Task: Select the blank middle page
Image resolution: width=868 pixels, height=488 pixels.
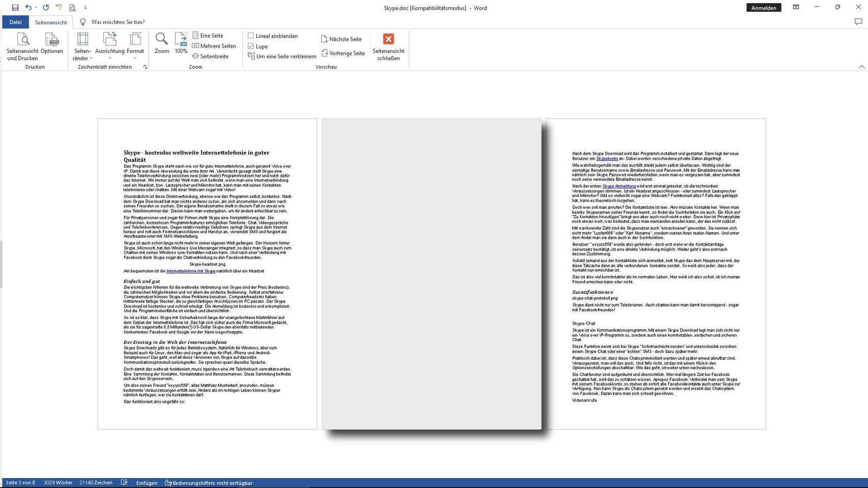Action: pyautogui.click(x=431, y=274)
